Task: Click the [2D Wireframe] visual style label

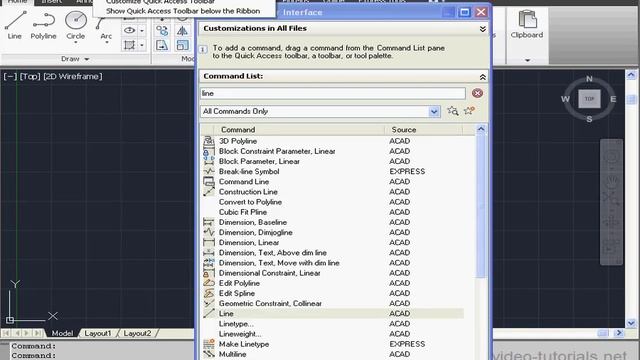Action: click(x=73, y=76)
